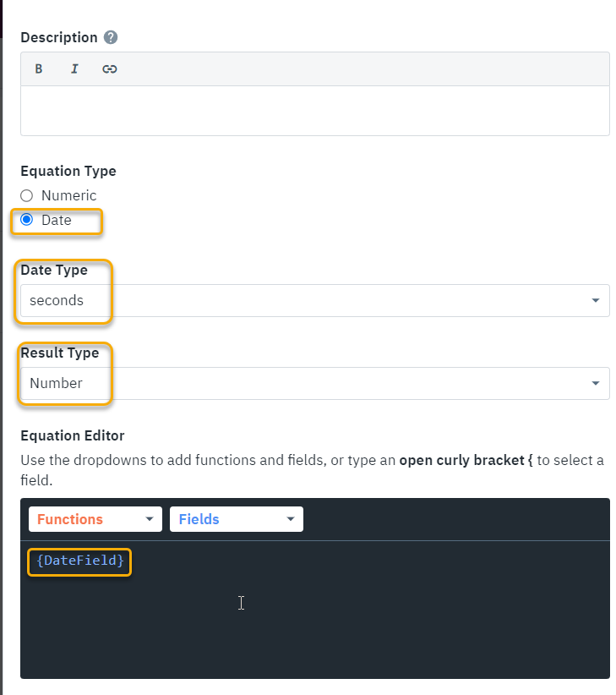
Task: Click the Bold formatting icon
Action: (x=39, y=69)
